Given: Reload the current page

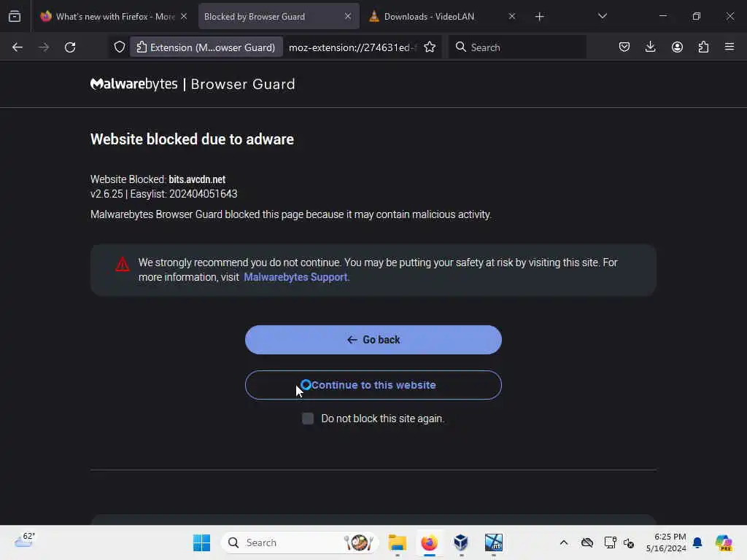Looking at the screenshot, I should coord(70,47).
